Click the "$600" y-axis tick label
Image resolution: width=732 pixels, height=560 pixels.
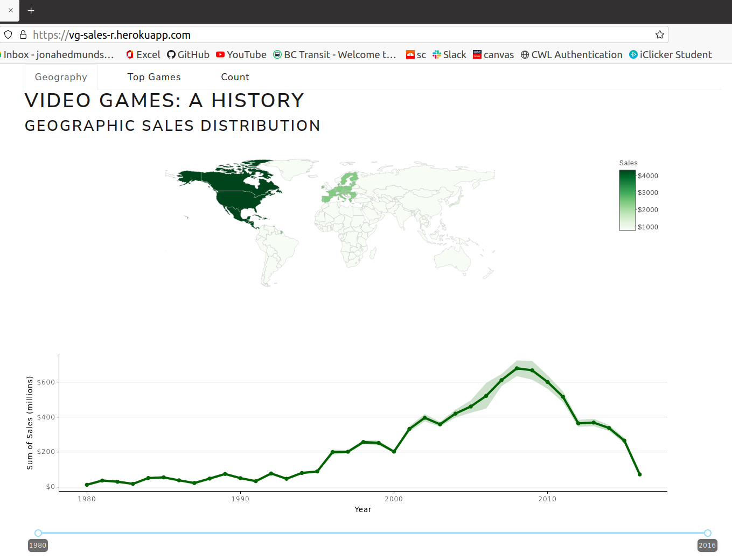(46, 382)
